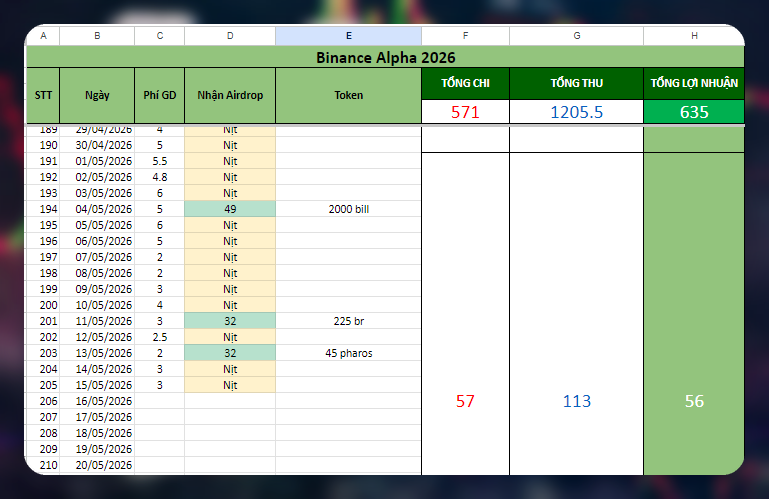Select the total expense value 571
Screen dimensions: 769x499
click(465, 112)
